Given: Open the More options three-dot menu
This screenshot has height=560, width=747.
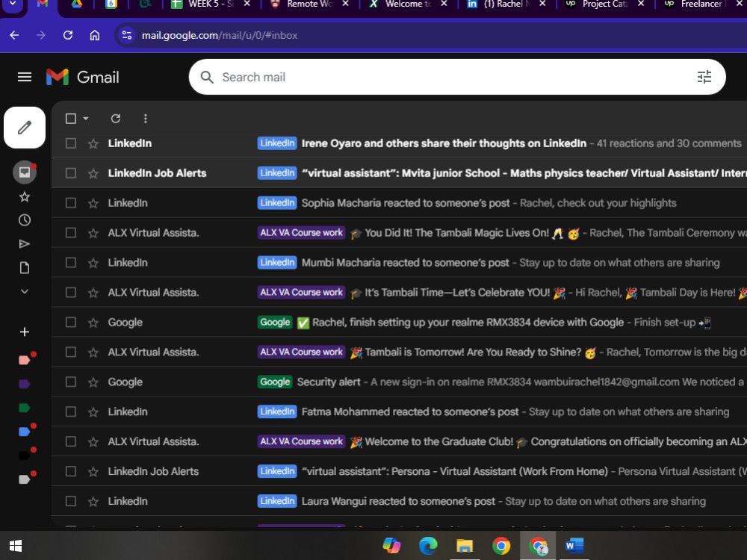Looking at the screenshot, I should point(146,118).
